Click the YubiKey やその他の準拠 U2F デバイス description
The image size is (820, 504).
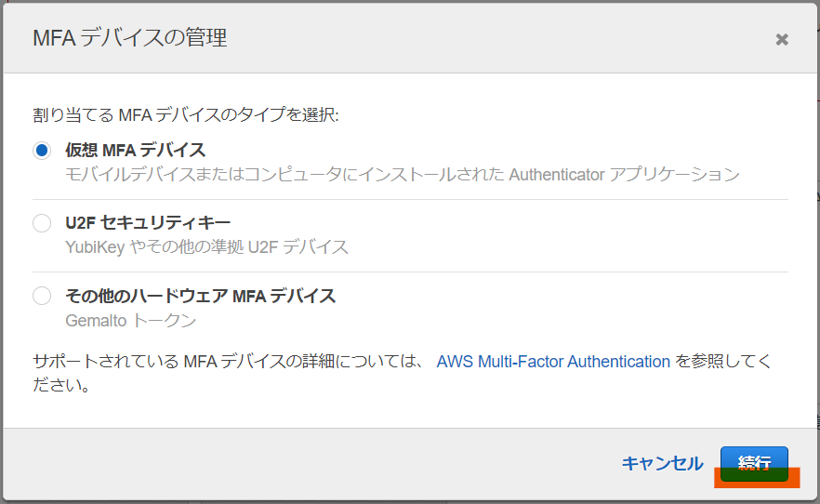point(206,246)
